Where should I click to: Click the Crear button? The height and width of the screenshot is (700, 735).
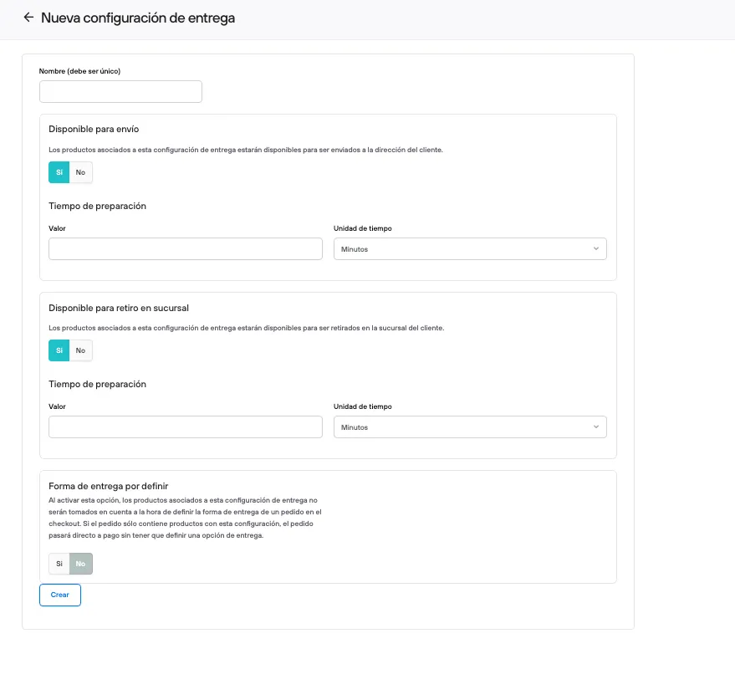click(x=60, y=595)
